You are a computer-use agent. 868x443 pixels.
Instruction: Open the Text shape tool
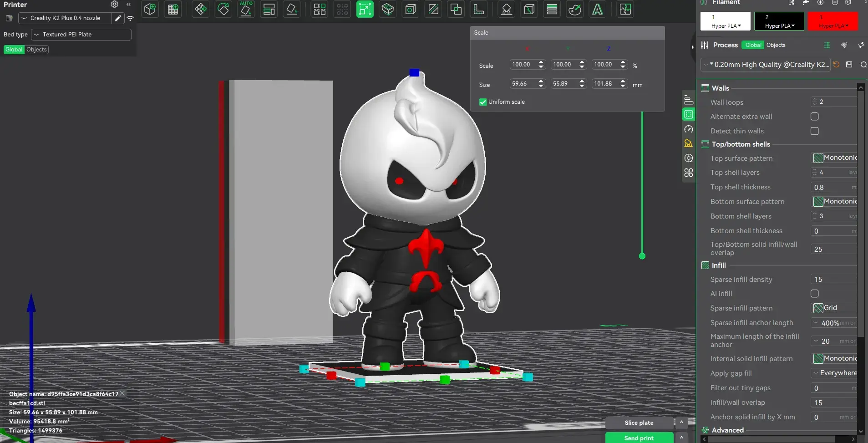pos(598,9)
